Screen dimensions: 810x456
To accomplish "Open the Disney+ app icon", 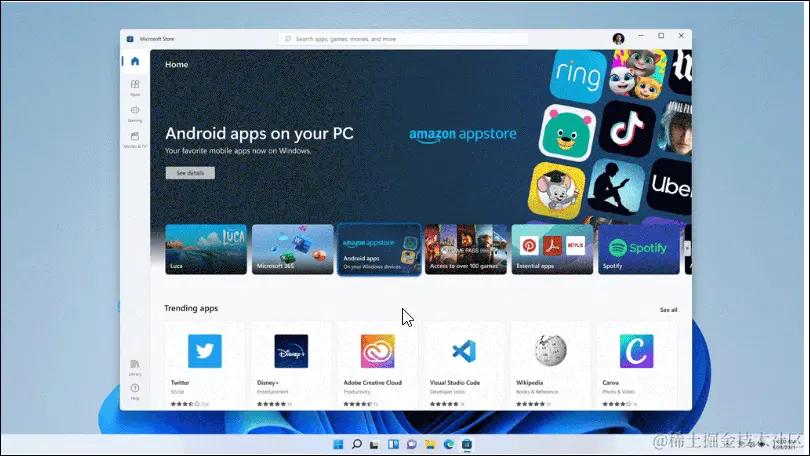I will pos(291,351).
